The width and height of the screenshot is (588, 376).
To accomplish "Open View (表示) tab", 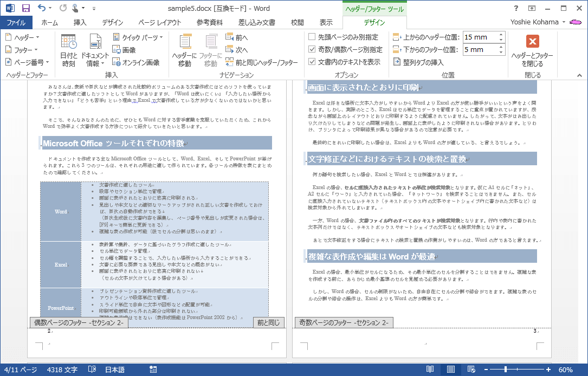I will coord(326,23).
